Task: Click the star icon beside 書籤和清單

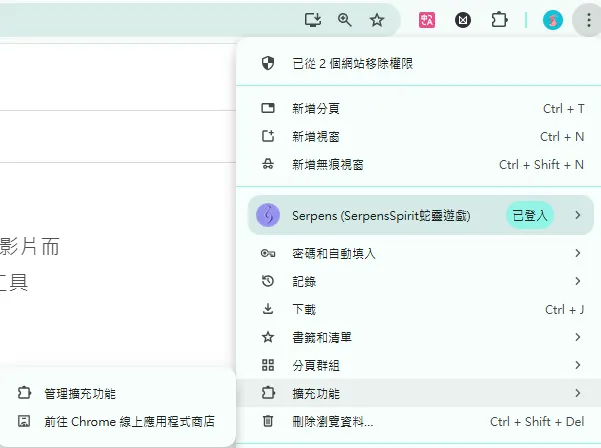Action: point(268,337)
